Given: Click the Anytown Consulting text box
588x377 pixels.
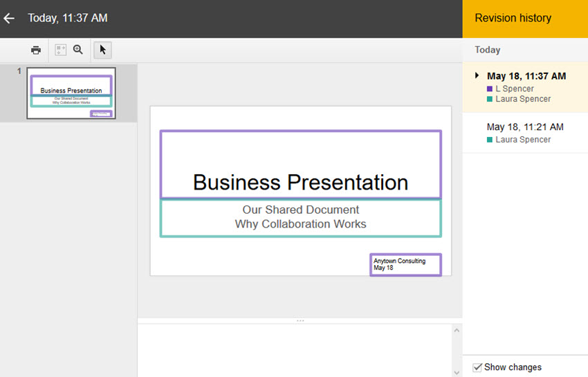Looking at the screenshot, I should pyautogui.click(x=406, y=265).
